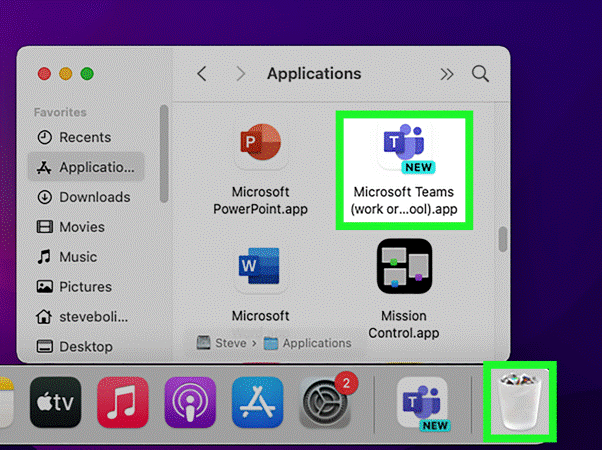Viewport: 602px width, 450px height.
Task: Open Music in the Dock
Action: 123,402
